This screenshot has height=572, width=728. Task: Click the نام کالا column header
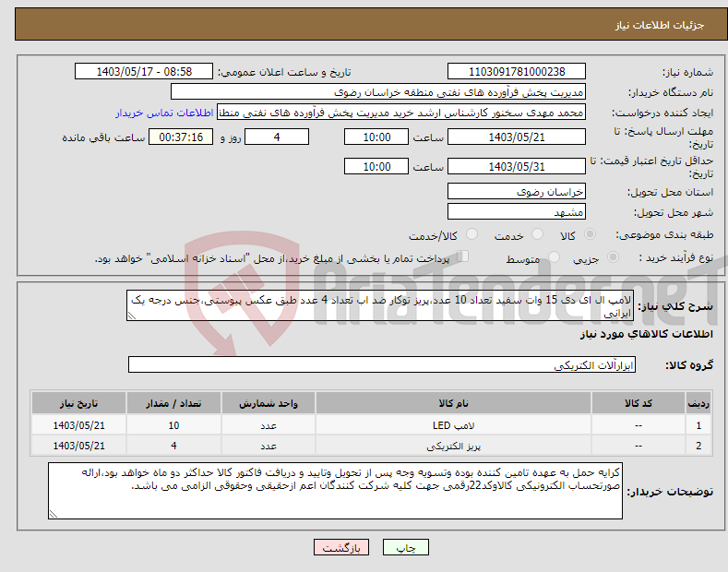(453, 403)
